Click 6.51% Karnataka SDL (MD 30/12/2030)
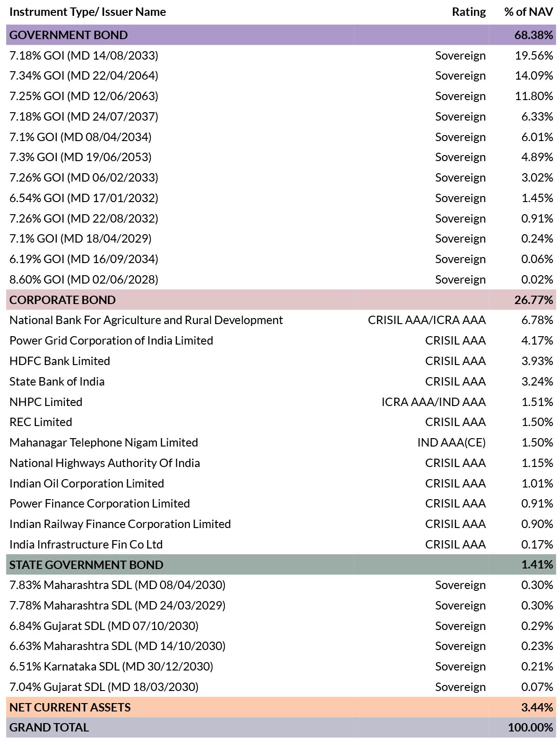This screenshot has height=745, width=560. pyautogui.click(x=111, y=667)
